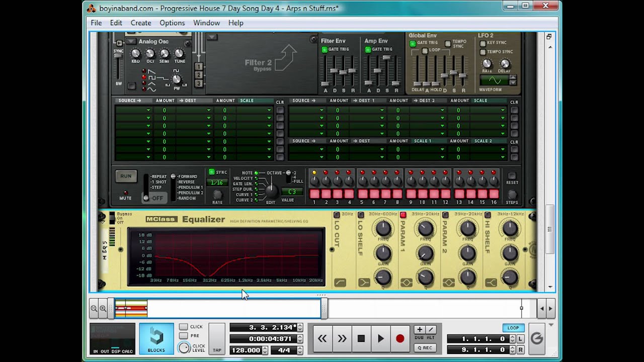Open the Filter 2 type dropdown
The width and height of the screenshot is (644, 362).
212,37
